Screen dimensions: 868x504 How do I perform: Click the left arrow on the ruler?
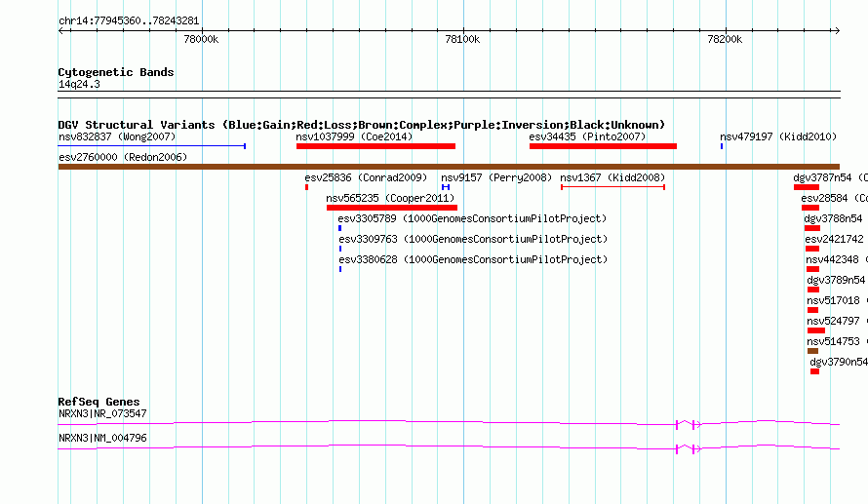click(61, 30)
